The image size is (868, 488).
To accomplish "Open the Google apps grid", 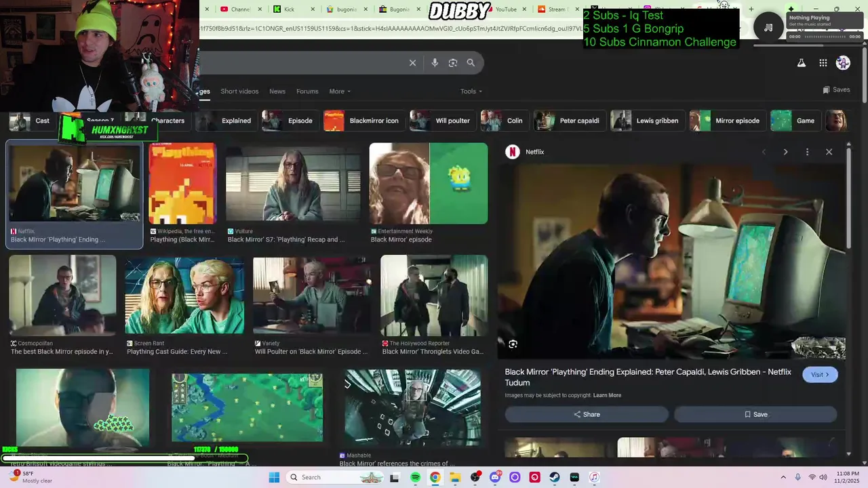I will (823, 63).
